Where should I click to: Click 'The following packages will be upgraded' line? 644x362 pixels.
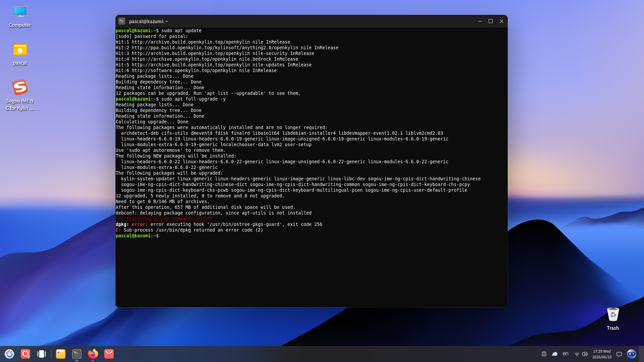click(169, 173)
